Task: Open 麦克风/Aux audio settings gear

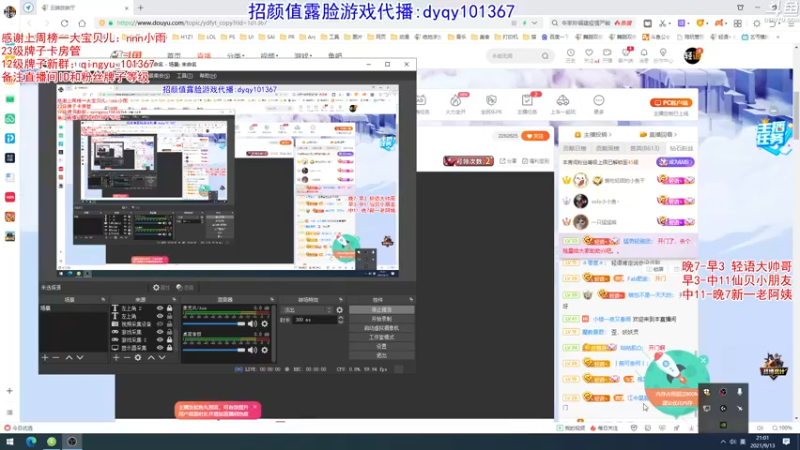Action: (264, 323)
